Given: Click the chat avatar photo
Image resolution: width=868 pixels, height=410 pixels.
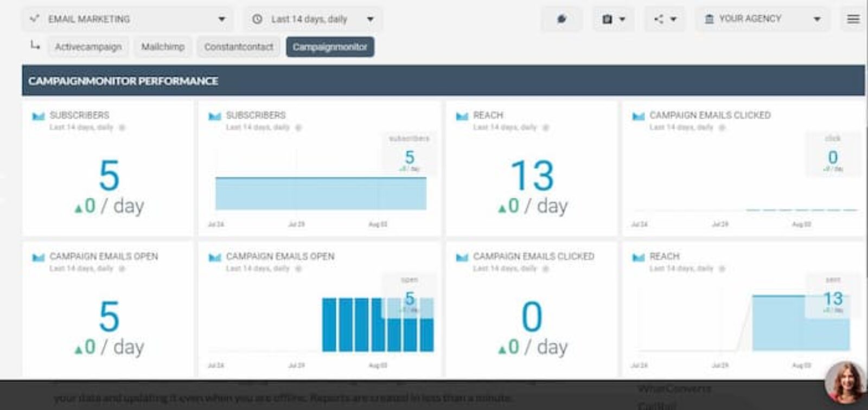Looking at the screenshot, I should (x=845, y=382).
